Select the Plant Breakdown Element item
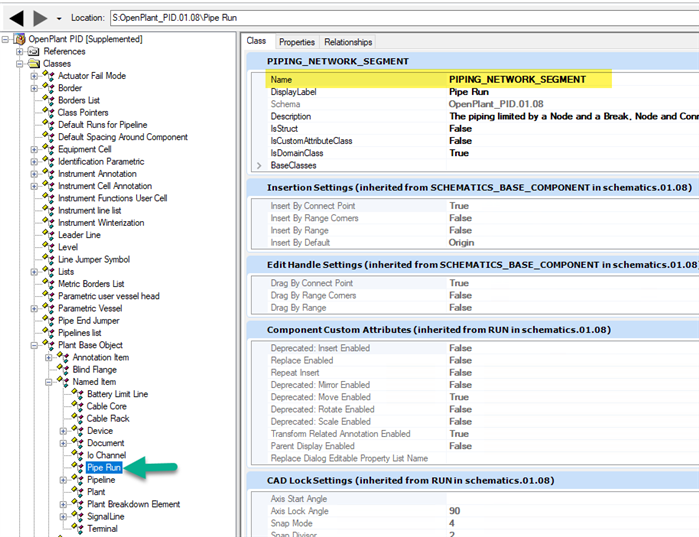 click(x=134, y=504)
